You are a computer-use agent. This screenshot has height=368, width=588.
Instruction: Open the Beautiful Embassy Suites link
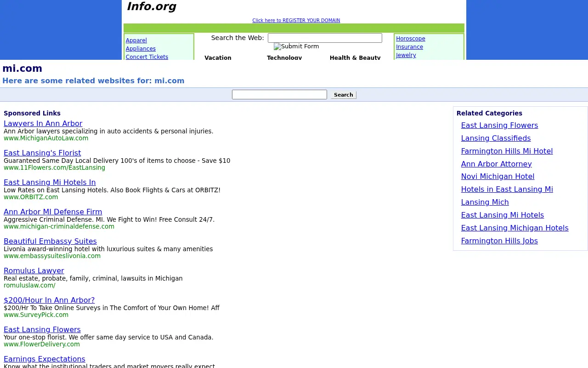[50, 241]
